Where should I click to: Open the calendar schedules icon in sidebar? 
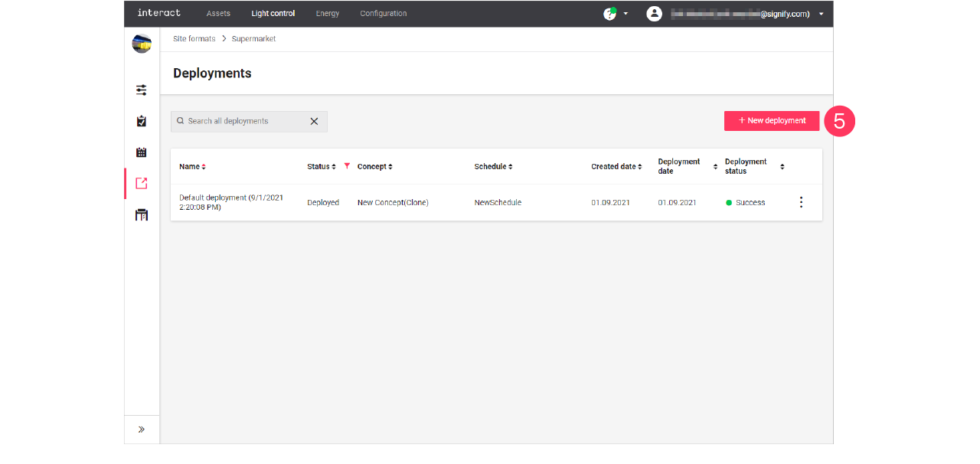coord(141,152)
